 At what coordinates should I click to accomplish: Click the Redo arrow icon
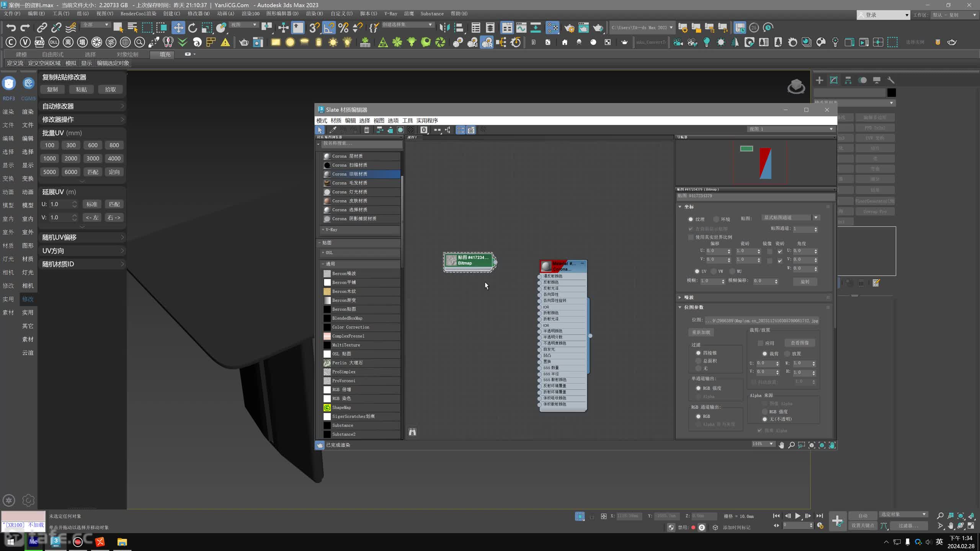tap(25, 28)
